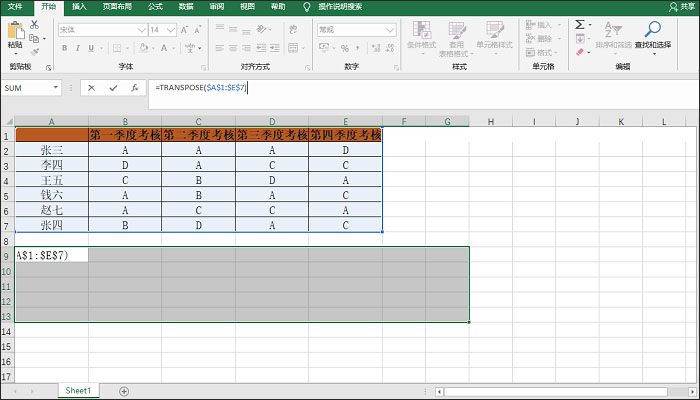Click the Insert (插入) cells button
Screen dimensions: 700x400
coord(543,25)
